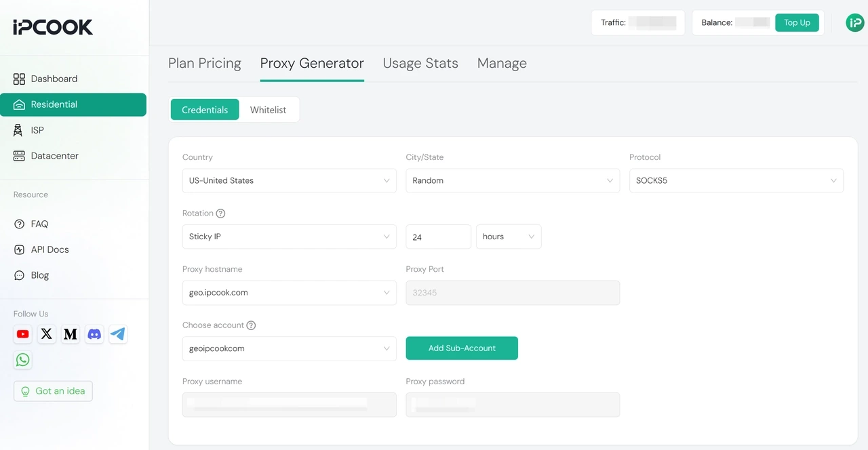Click the Choose account help icon
Image resolution: width=868 pixels, height=450 pixels.
click(x=251, y=325)
